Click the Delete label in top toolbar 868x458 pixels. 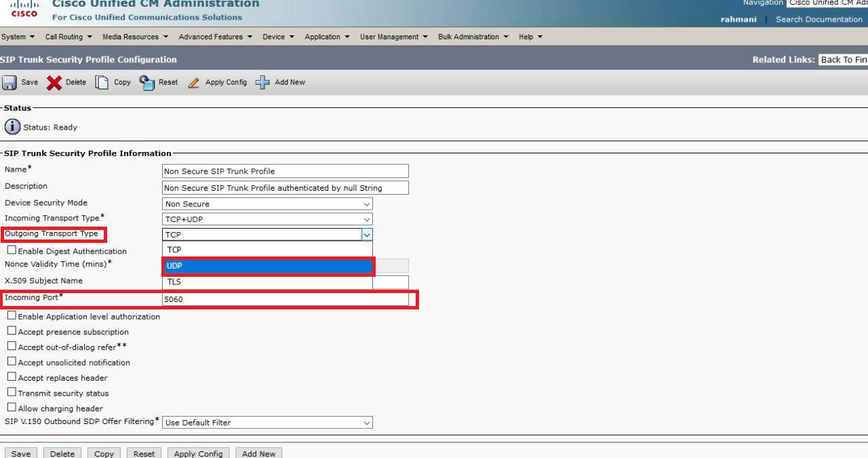coord(76,82)
